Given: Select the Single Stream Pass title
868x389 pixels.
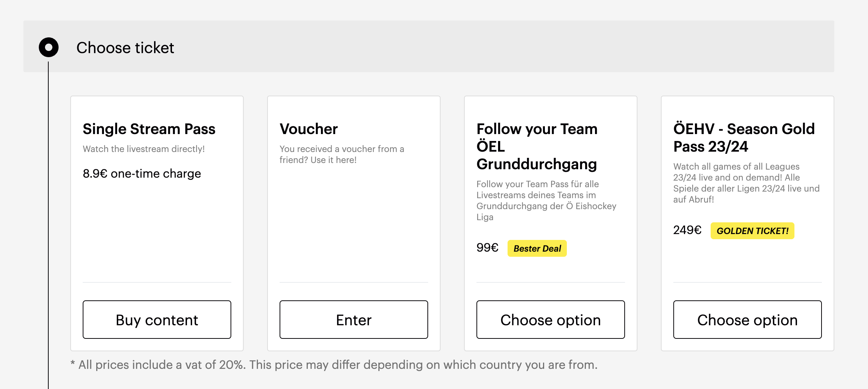Looking at the screenshot, I should coord(149,129).
